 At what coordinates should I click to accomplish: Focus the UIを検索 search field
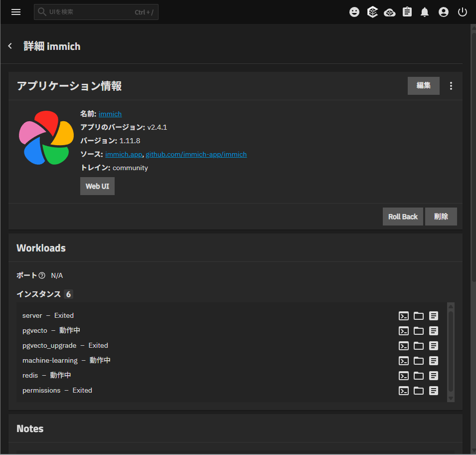96,12
